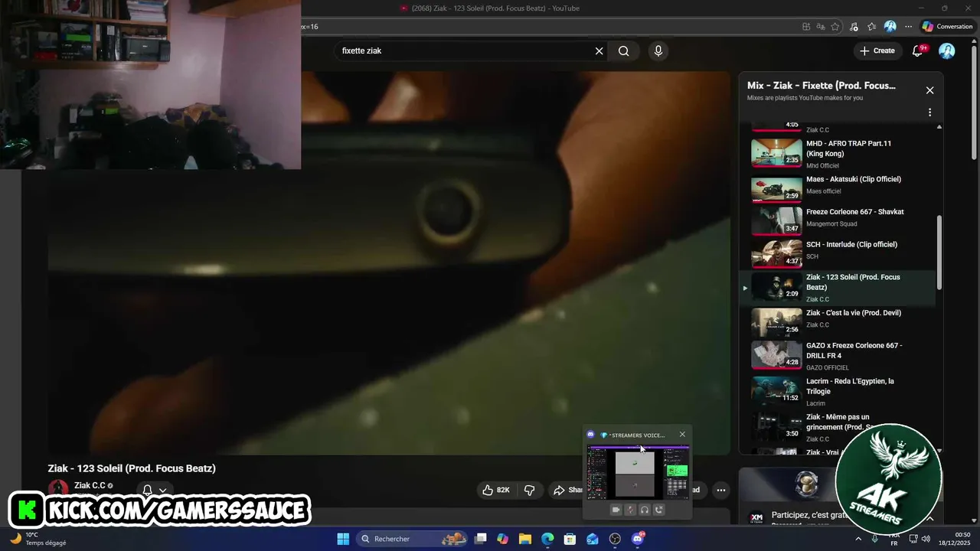The image size is (980, 551).
Task: Select Ziak - C'est la vie video
Action: 840,322
